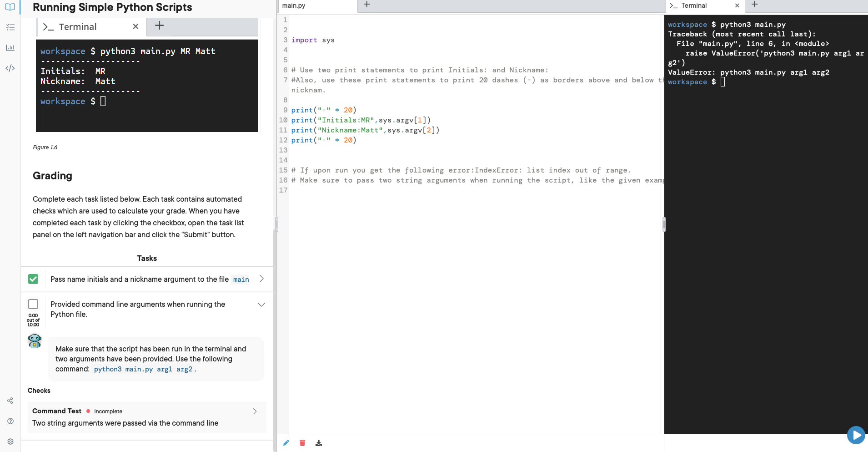This screenshot has width=868, height=452.
Task: Download the file with download icon
Action: point(319,442)
